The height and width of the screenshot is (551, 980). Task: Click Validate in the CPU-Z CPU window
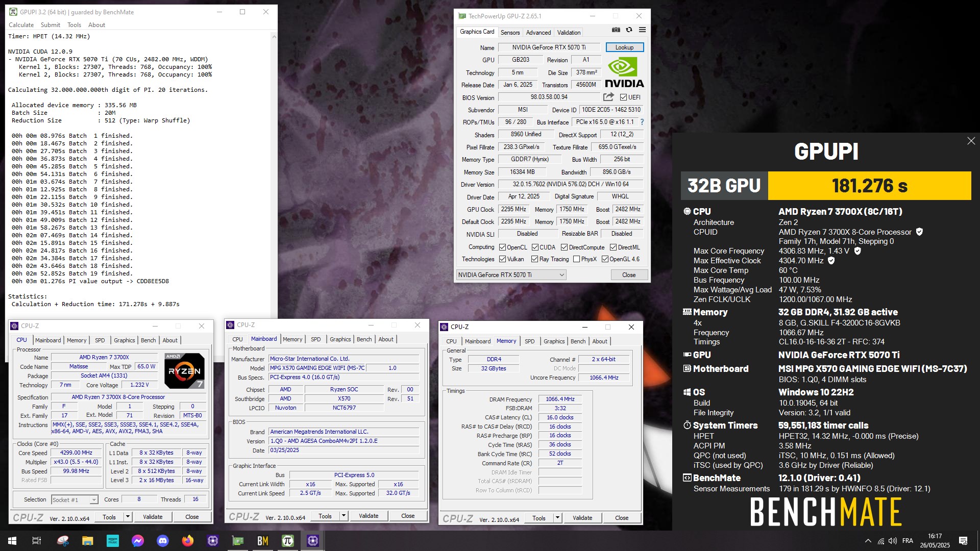coord(153,517)
